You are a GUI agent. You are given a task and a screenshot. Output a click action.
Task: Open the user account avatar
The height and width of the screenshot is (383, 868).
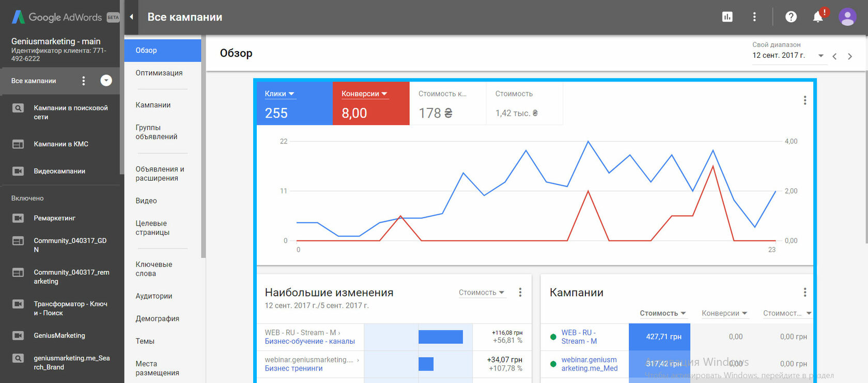tap(847, 17)
